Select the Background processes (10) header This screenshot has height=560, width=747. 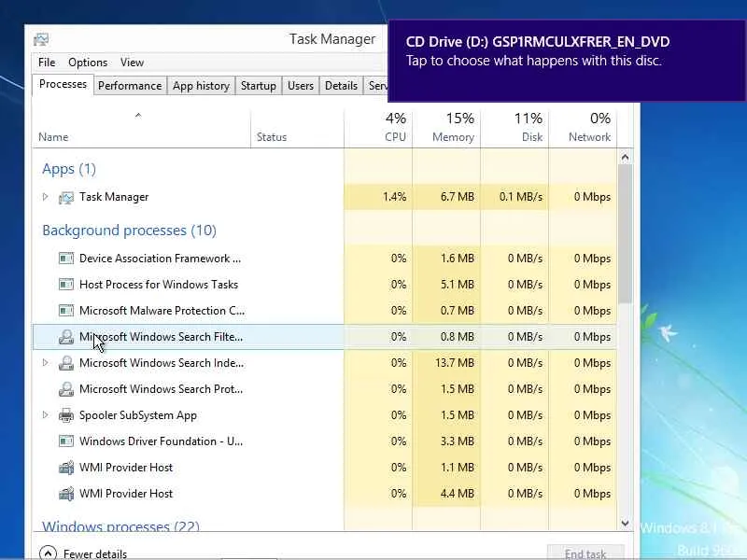[x=130, y=231]
